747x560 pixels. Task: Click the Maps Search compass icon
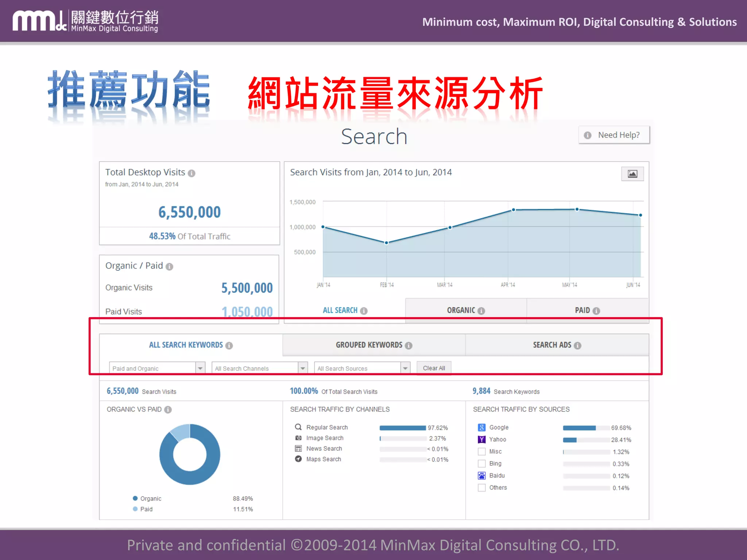click(298, 459)
